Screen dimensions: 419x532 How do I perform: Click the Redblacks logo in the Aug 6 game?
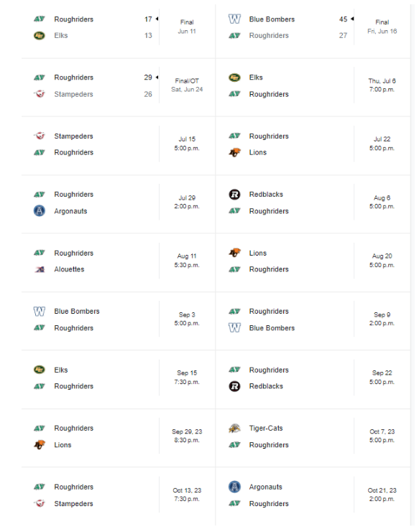tap(234, 195)
